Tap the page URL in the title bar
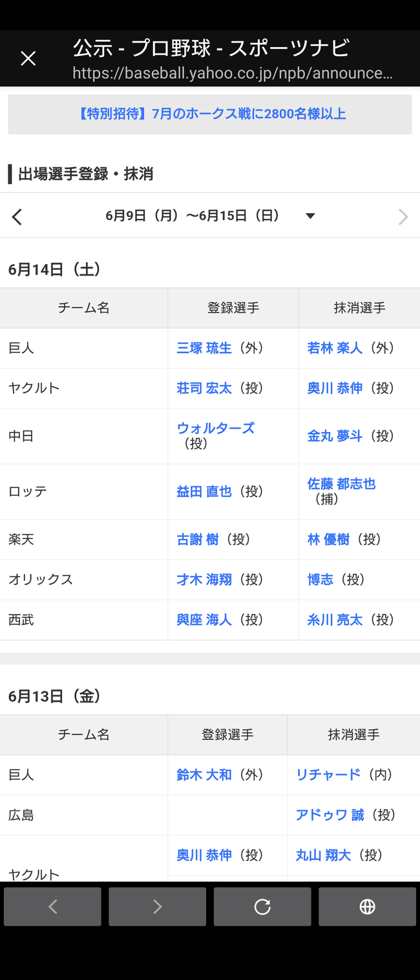Screen dimensions: 420x980 233,73
